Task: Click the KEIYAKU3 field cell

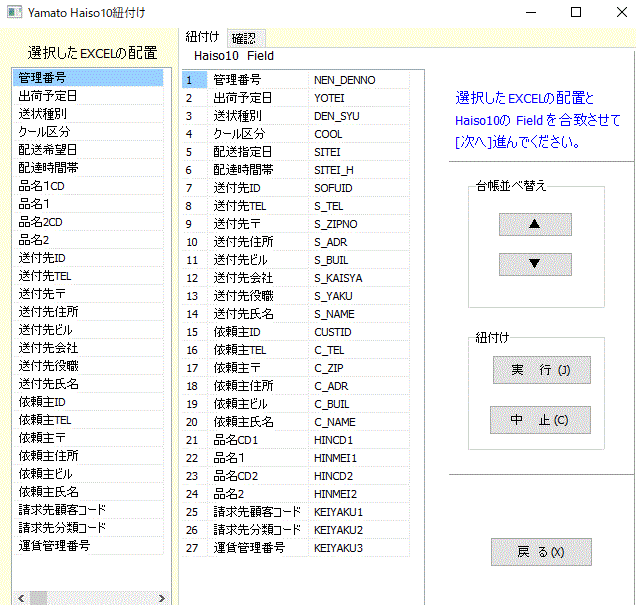Action: coord(360,548)
